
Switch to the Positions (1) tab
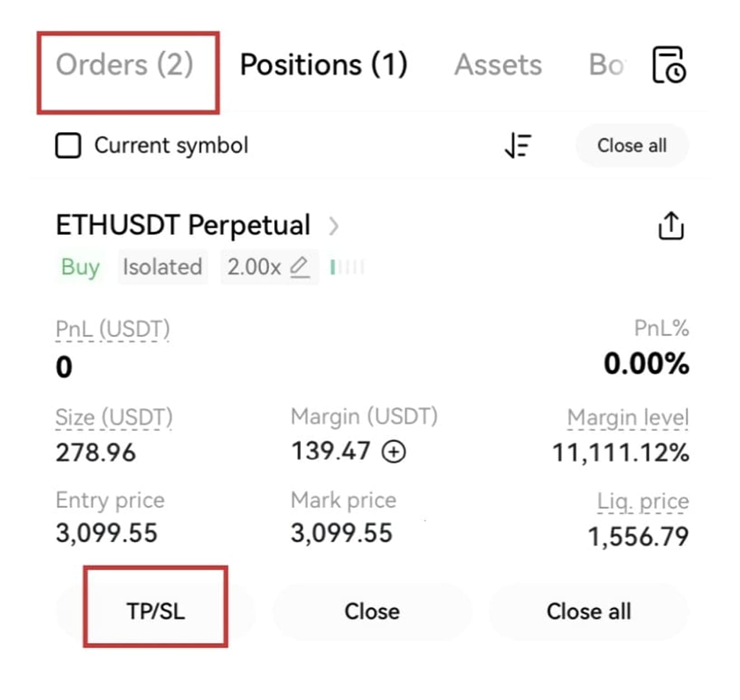[x=323, y=64]
